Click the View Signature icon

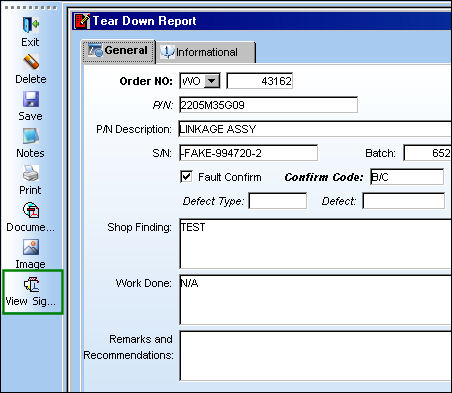pyautogui.click(x=31, y=284)
